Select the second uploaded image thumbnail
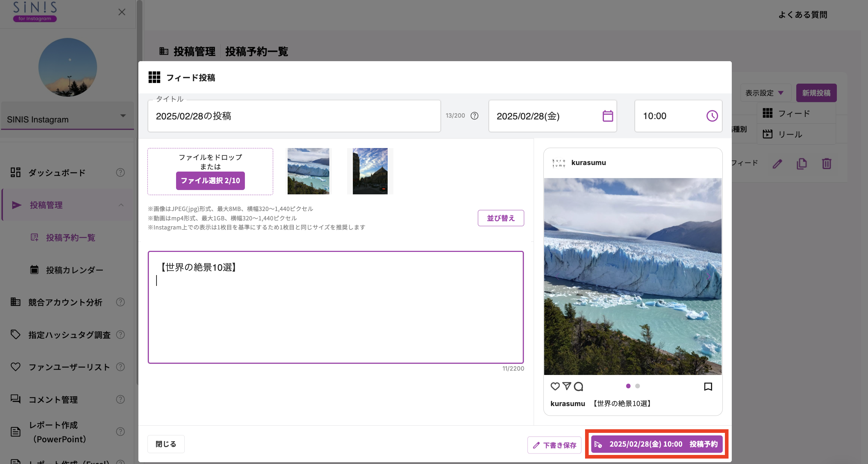Screen dimensions: 868x464 coord(369,171)
